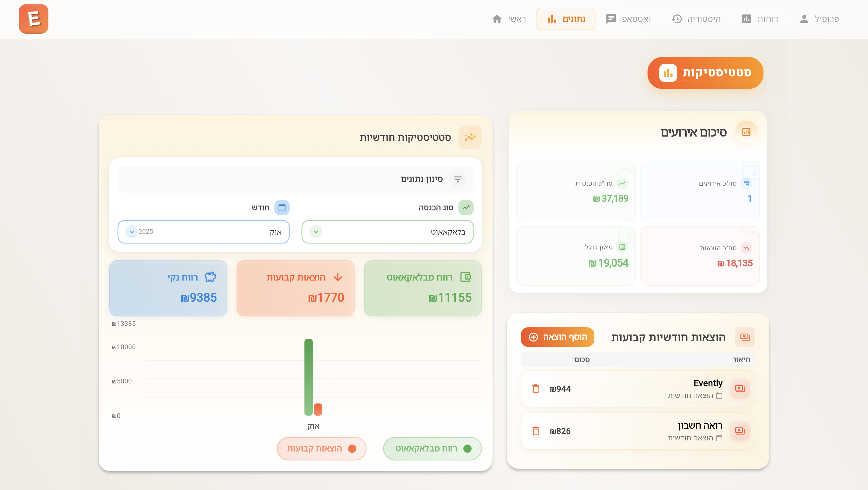The width and height of the screenshot is (868, 490).
Task: Delete the רואה חשבון expense row
Action: pos(536,431)
